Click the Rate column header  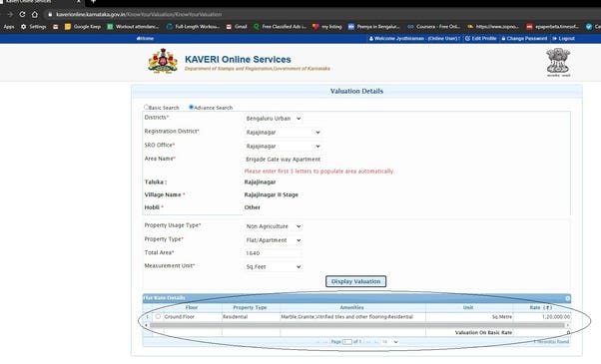pos(541,307)
